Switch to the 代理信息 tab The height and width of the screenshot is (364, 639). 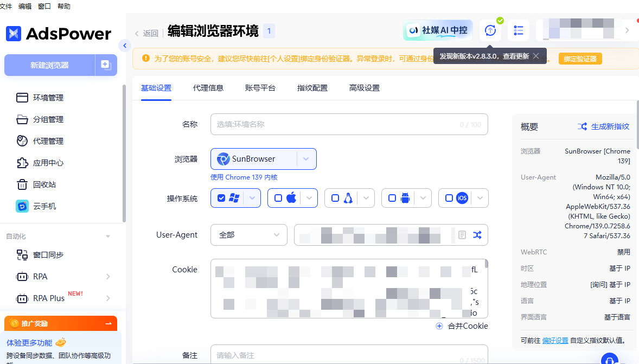pyautogui.click(x=208, y=88)
